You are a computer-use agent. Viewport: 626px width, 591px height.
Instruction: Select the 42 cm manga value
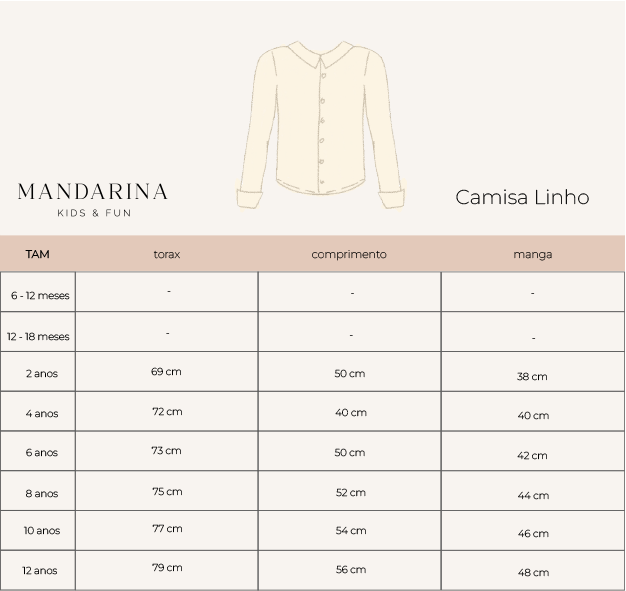pos(532,456)
